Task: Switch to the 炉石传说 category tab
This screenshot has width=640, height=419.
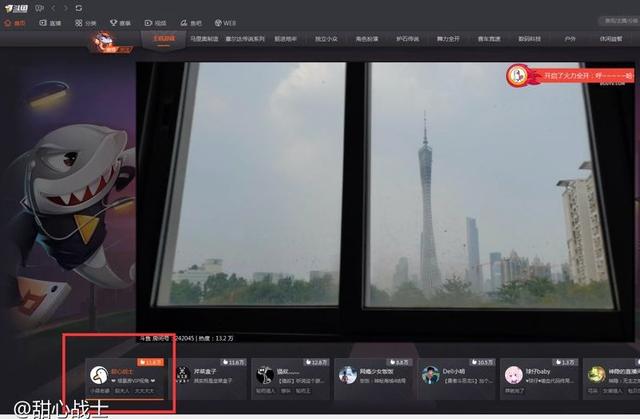Action: [407, 39]
